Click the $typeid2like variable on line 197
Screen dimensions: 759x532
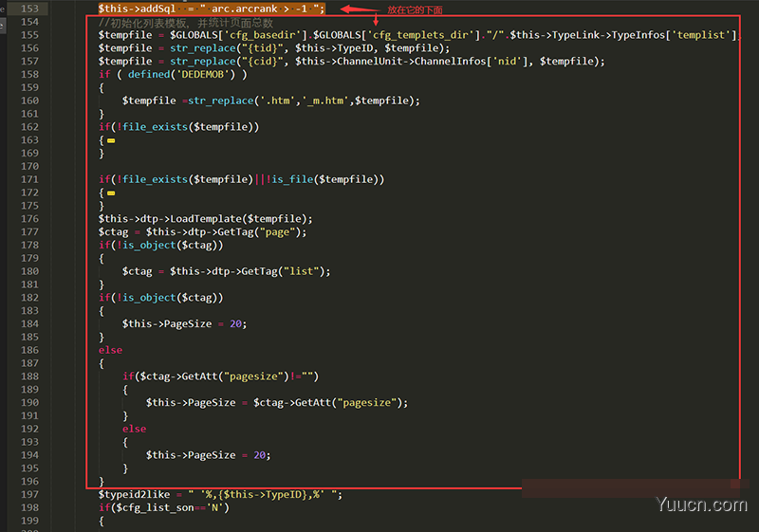135,494
